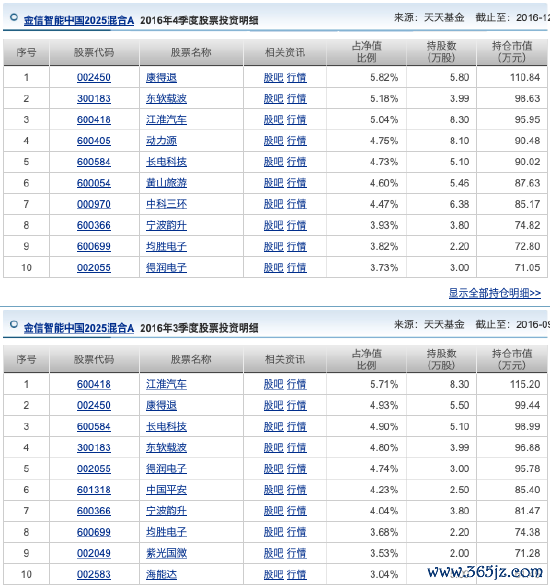
Task: Open stock code 000970
Action: coord(94,204)
